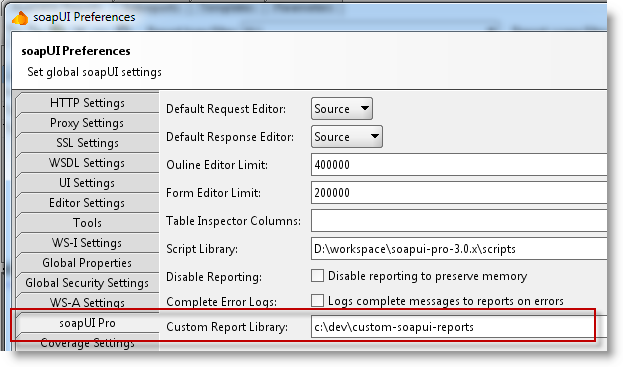Expand Default Response Editor dropdown
The image size is (623, 367).
point(347,137)
